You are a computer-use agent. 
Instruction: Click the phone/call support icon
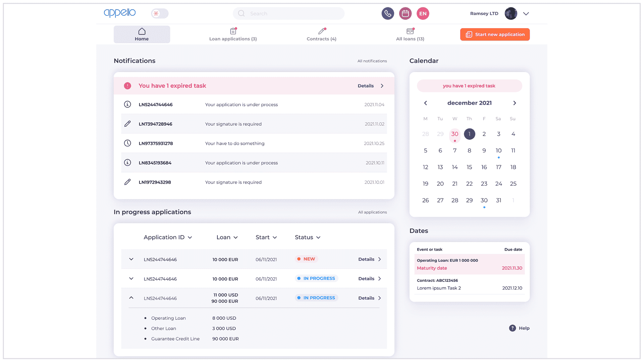tap(387, 13)
